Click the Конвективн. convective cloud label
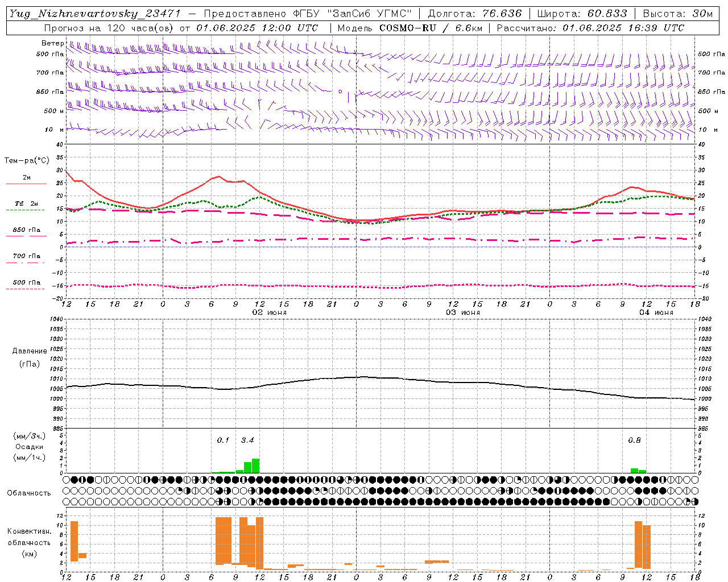 30,531
